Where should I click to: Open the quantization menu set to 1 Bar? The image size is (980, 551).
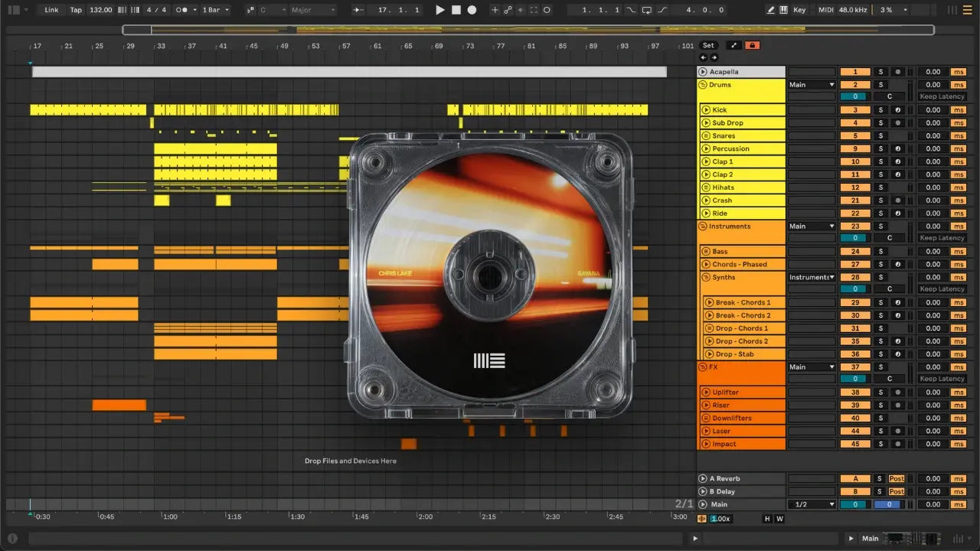tap(215, 10)
